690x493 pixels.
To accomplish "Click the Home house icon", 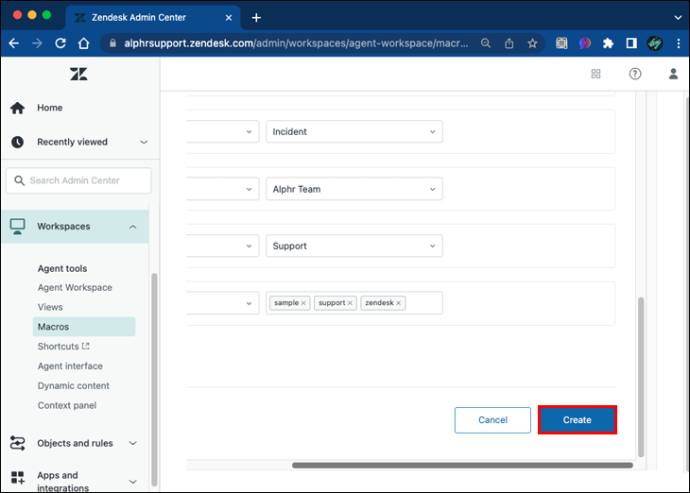I will click(18, 108).
